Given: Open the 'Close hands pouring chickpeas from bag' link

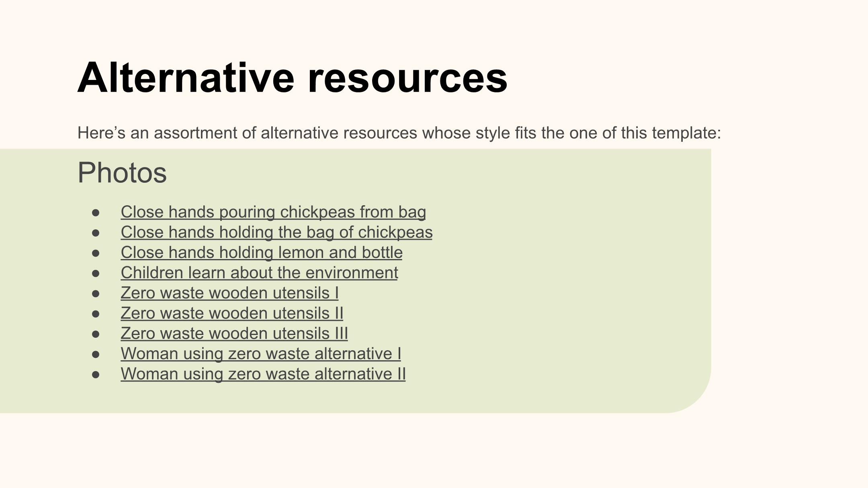Looking at the screenshot, I should (273, 212).
